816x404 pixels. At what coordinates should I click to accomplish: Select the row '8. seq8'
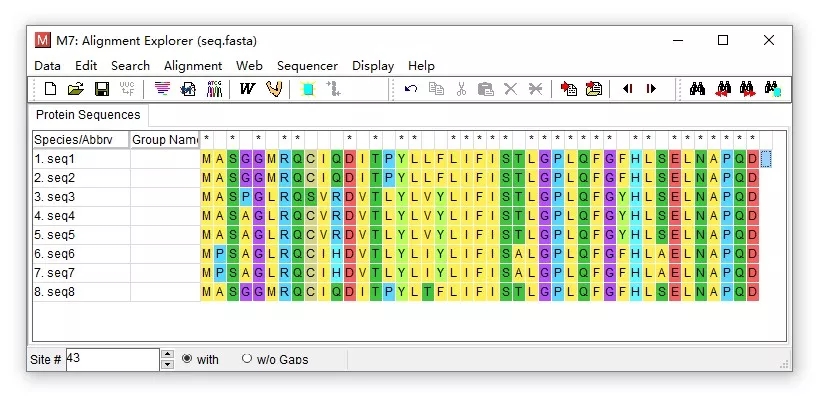(x=81, y=292)
